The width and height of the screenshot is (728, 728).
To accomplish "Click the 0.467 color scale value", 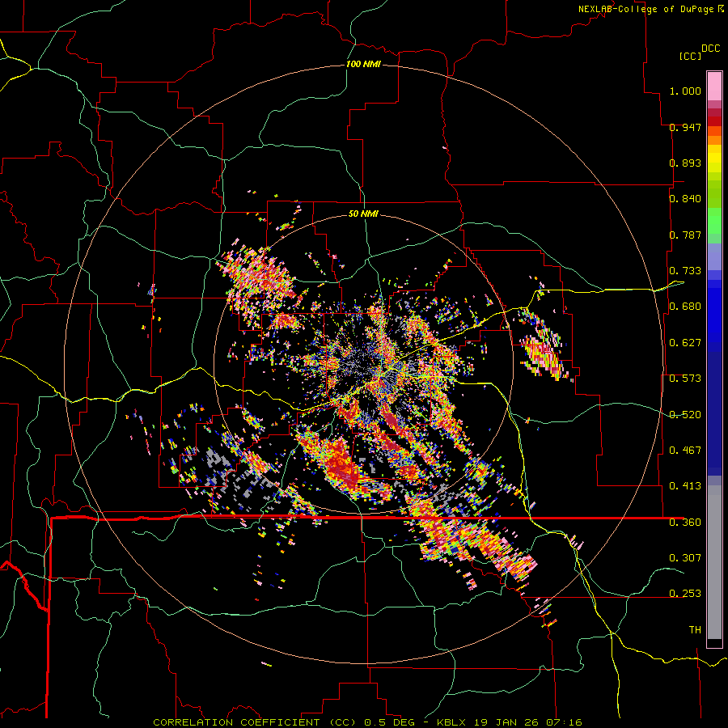I will pos(685,451).
